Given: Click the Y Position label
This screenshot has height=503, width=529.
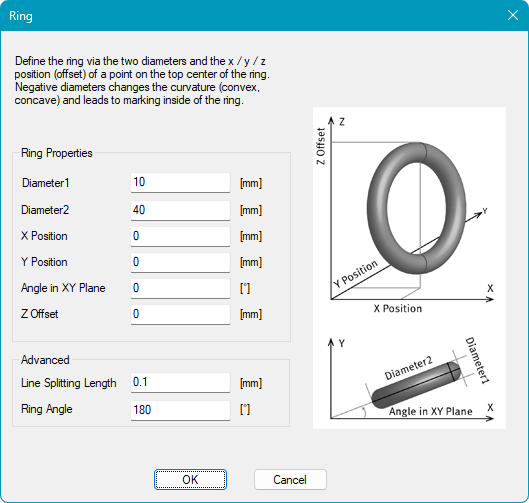Looking at the screenshot, I should [x=44, y=262].
